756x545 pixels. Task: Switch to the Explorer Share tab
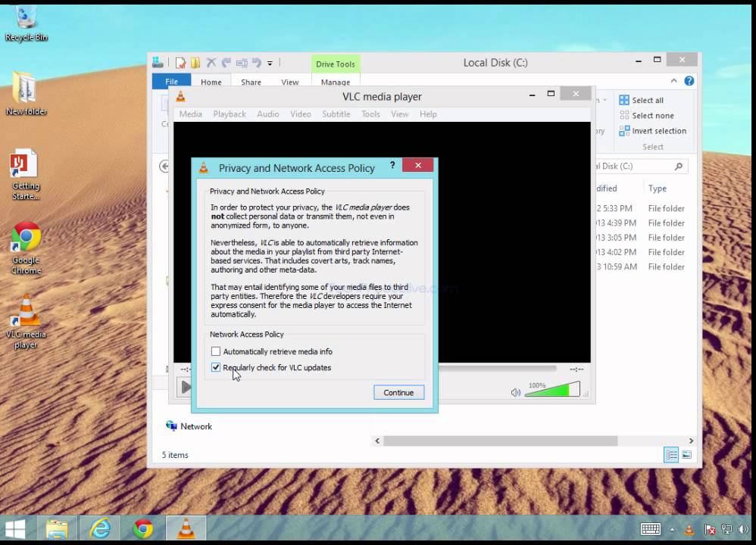coord(251,82)
